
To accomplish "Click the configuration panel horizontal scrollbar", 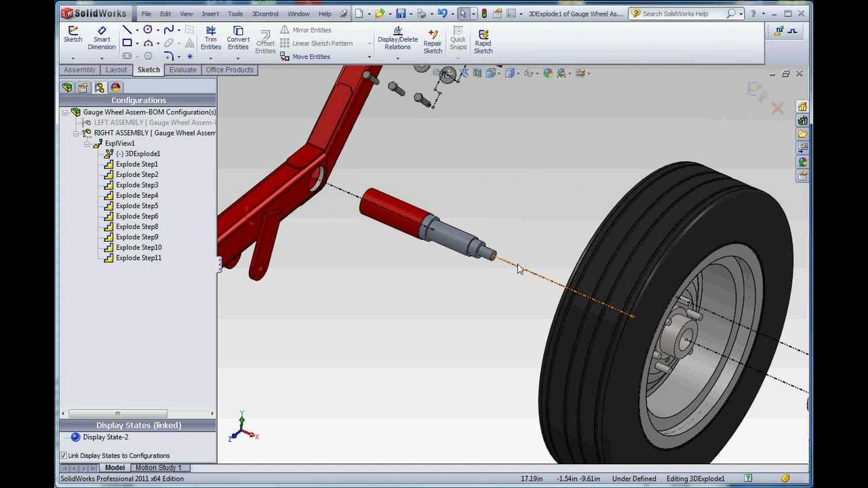I will pos(118,413).
